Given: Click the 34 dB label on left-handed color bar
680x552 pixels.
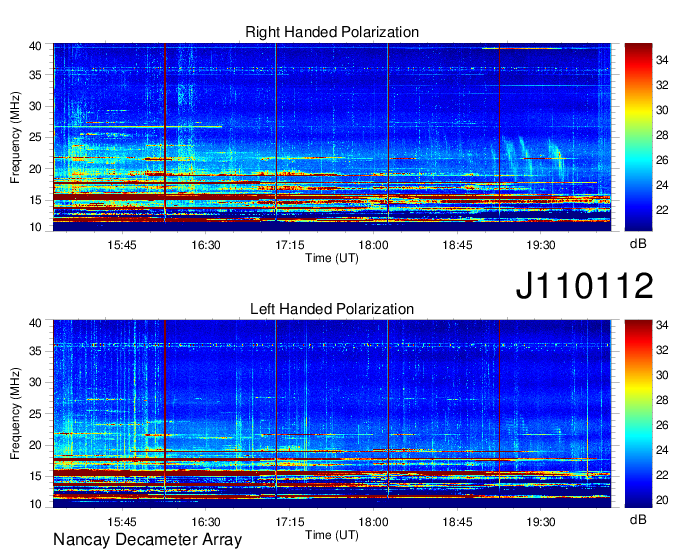Looking at the screenshot, I should pyautogui.click(x=662, y=325).
